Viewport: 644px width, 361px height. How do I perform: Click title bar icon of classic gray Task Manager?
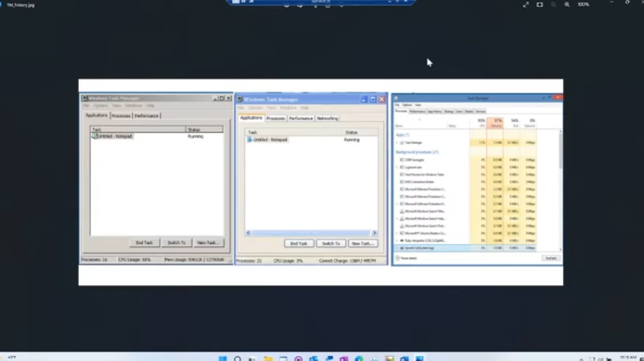(x=85, y=98)
